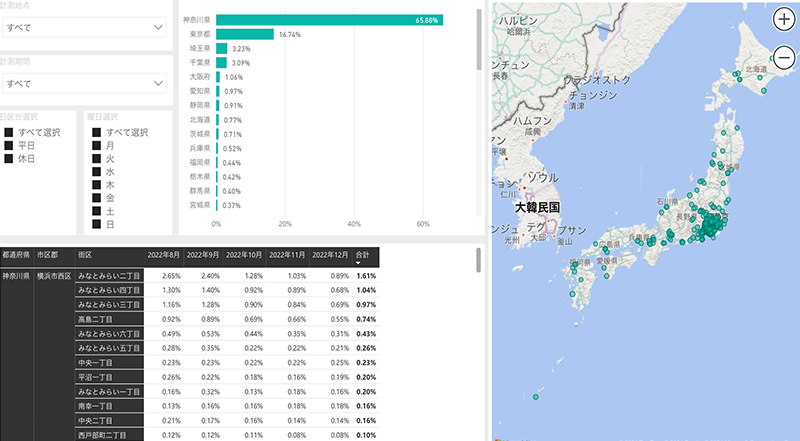Check the 休日 checkbox
Viewport: 800px width, 441px height.
coord(9,158)
